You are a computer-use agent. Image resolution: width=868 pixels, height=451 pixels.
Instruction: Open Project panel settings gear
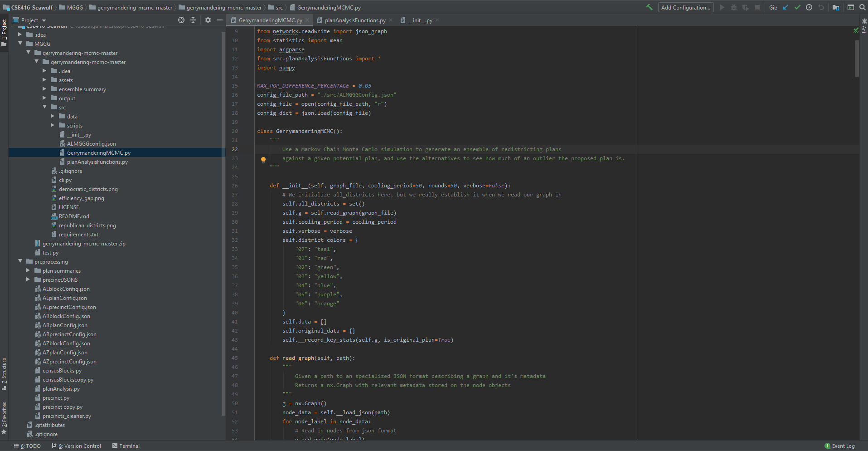pyautogui.click(x=208, y=20)
